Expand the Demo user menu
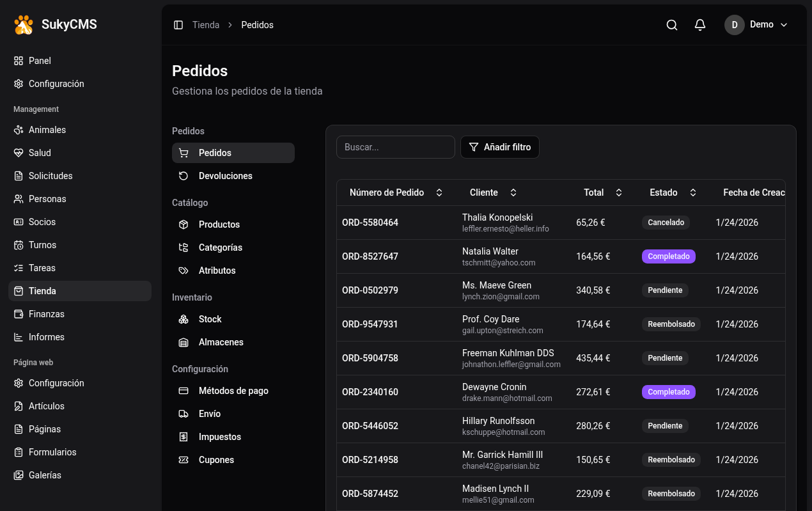This screenshot has height=511, width=812. pos(756,25)
